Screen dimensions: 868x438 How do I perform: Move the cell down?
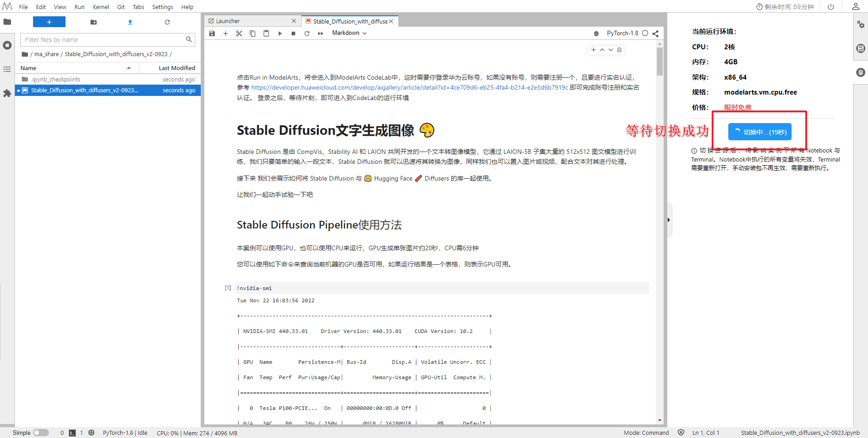coord(611,50)
